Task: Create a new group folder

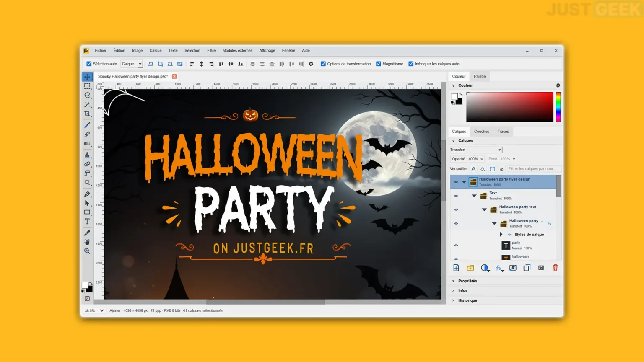Action: point(470,268)
